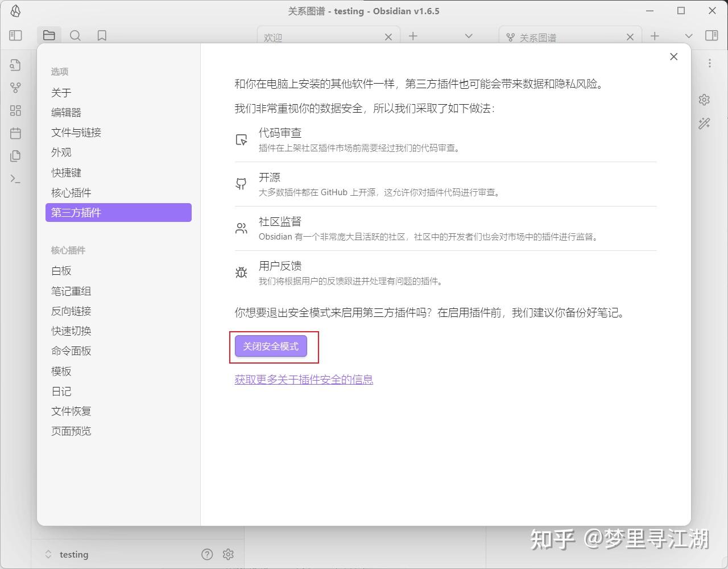Open the graph view from the left ribbon
The width and height of the screenshot is (728, 569).
[x=15, y=87]
